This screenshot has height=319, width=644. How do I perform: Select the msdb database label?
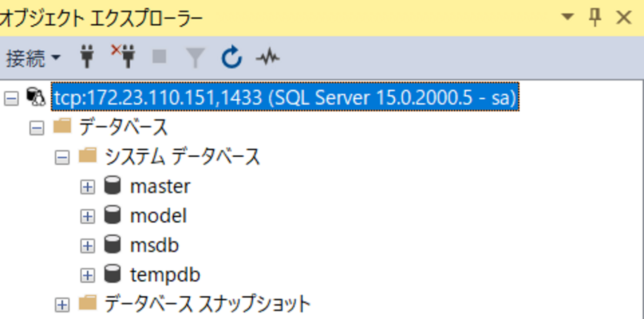click(x=154, y=245)
